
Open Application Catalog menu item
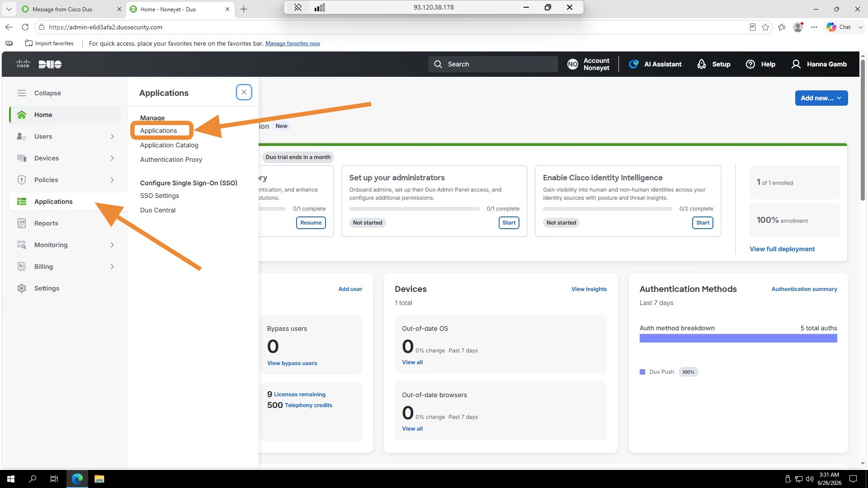tap(169, 145)
